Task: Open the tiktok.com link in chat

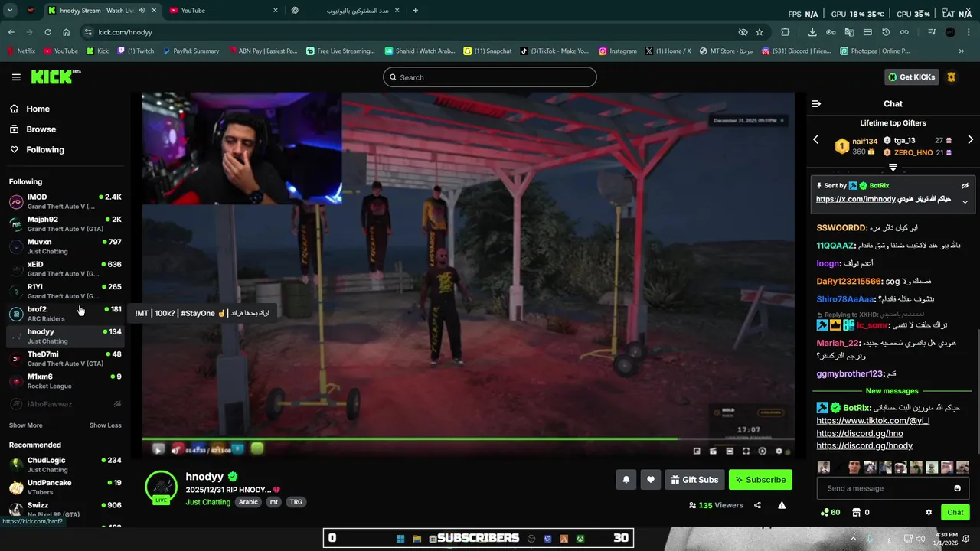Action: (873, 421)
